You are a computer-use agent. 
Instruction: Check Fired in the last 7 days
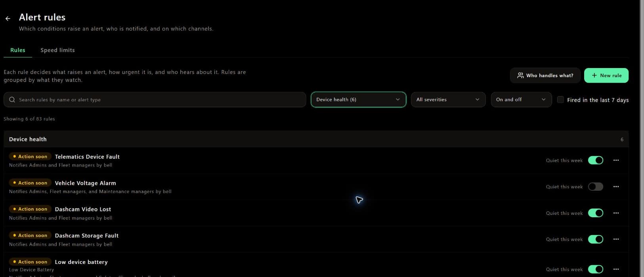pyautogui.click(x=560, y=100)
